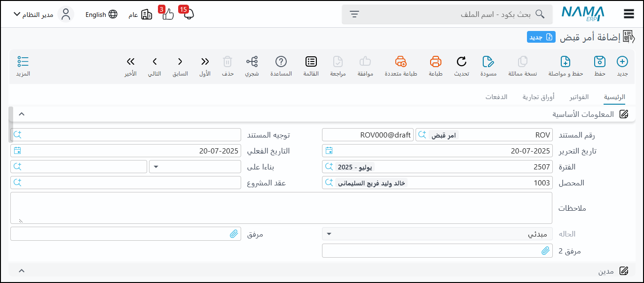The image size is (644, 283).
Task: Click the Save (حفظ) toolbar icon
Action: point(599,62)
